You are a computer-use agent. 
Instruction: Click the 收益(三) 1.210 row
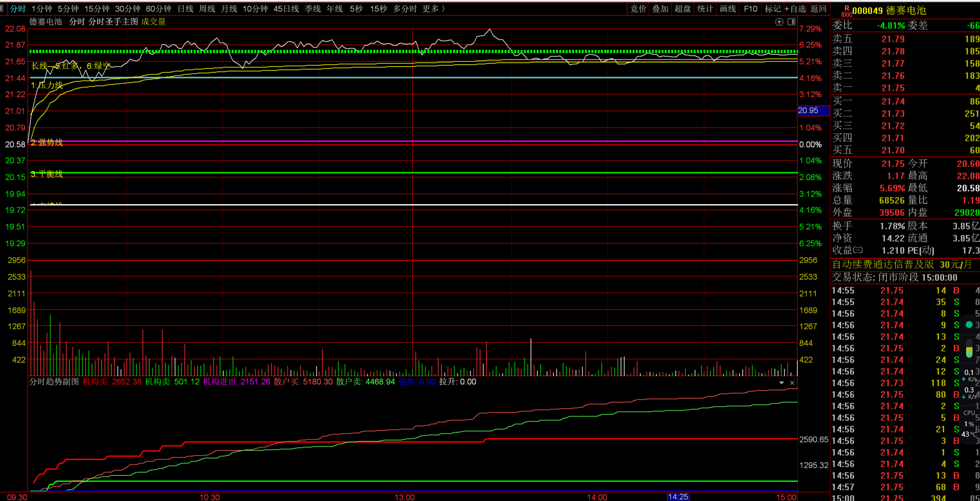(869, 251)
